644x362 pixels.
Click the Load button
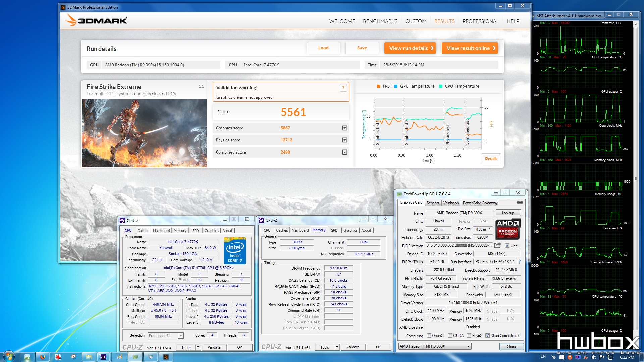click(x=323, y=48)
